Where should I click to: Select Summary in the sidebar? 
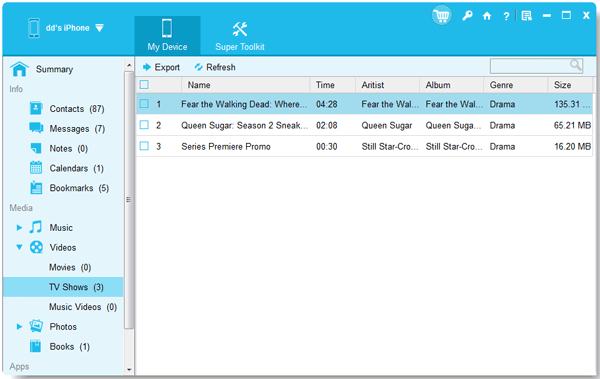(54, 69)
